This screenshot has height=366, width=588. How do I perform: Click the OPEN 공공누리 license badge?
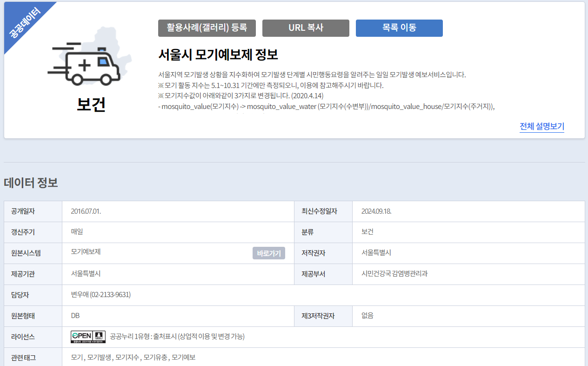point(88,337)
